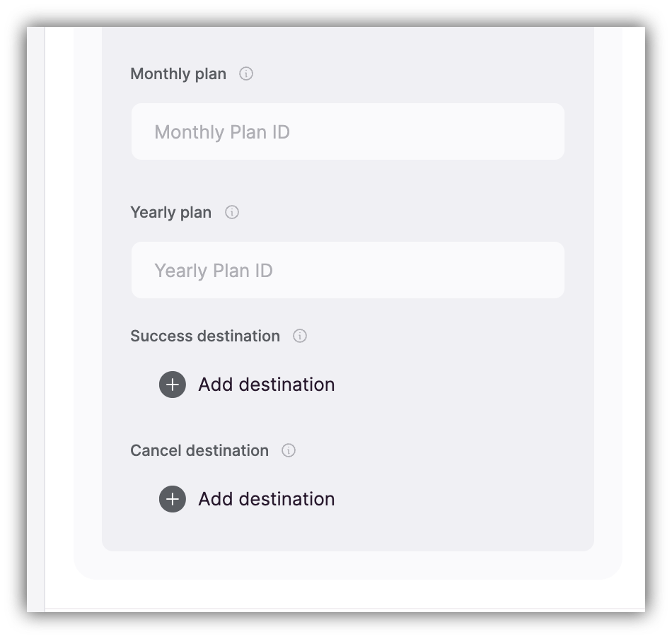The image size is (672, 639).
Task: Click the info icon beside Monthly plan
Action: pyautogui.click(x=245, y=74)
